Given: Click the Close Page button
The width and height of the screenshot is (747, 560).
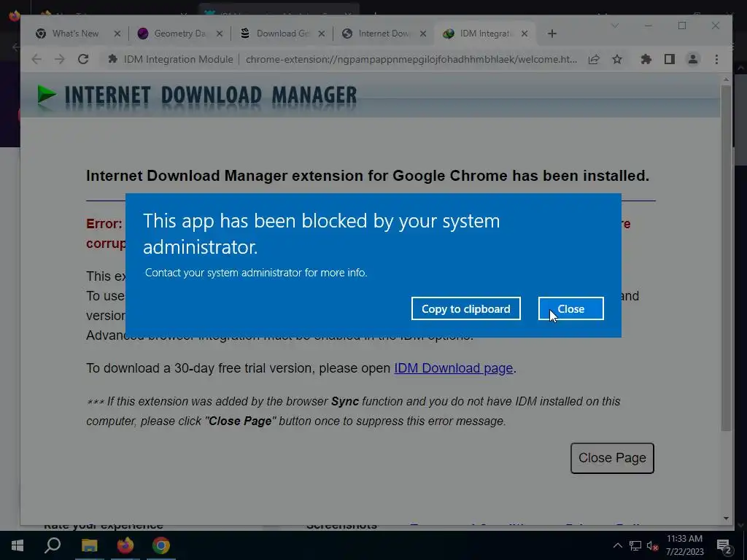Looking at the screenshot, I should coord(612,458).
